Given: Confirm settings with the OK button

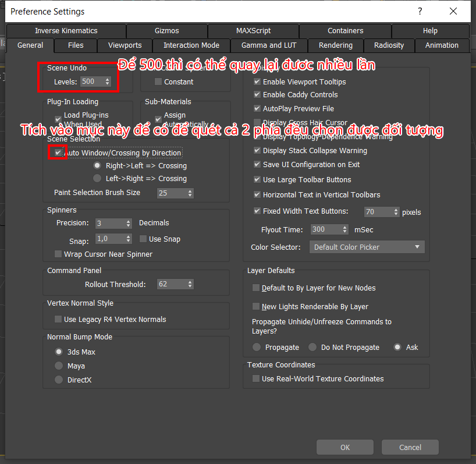Looking at the screenshot, I should 344,447.
